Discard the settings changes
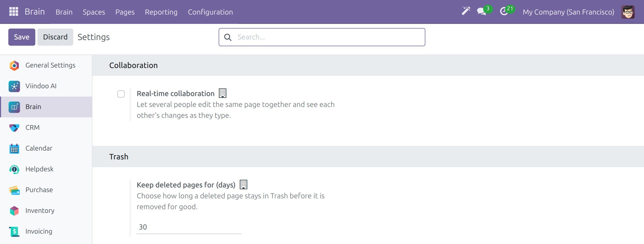Image resolution: width=644 pixels, height=244 pixels. click(55, 37)
